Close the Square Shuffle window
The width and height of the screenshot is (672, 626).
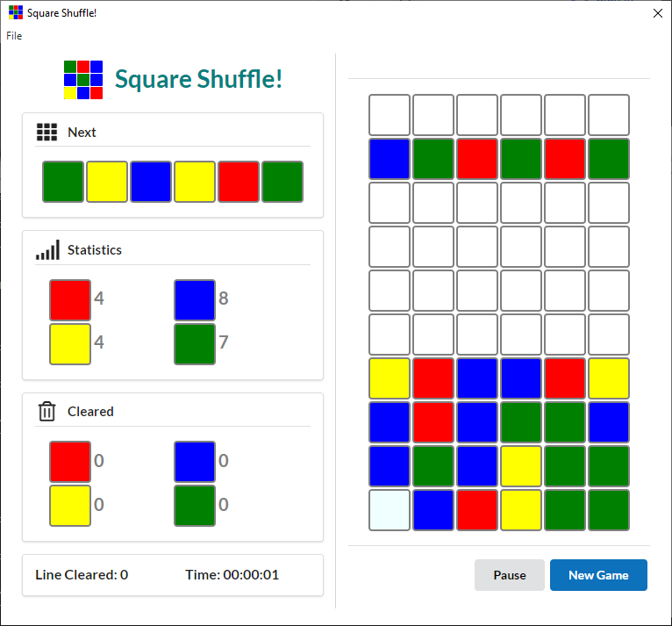pos(657,13)
